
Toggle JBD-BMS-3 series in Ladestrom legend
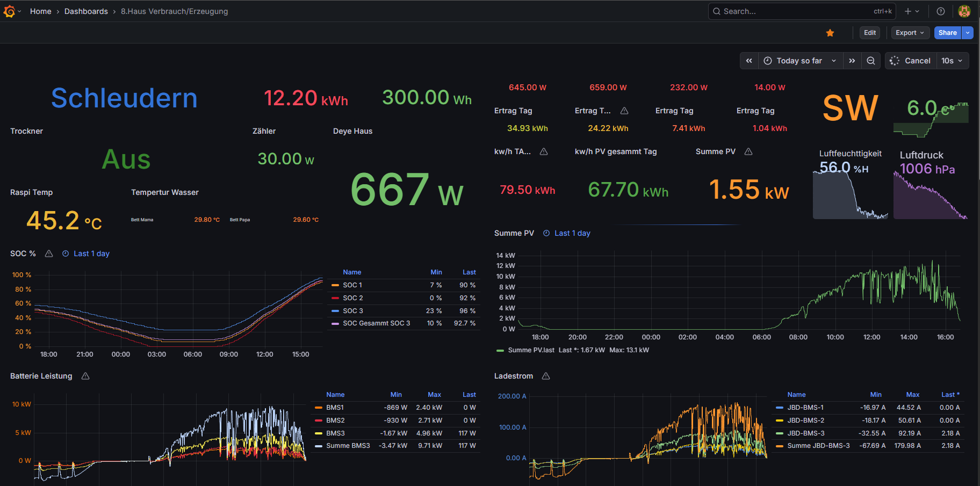pos(805,433)
